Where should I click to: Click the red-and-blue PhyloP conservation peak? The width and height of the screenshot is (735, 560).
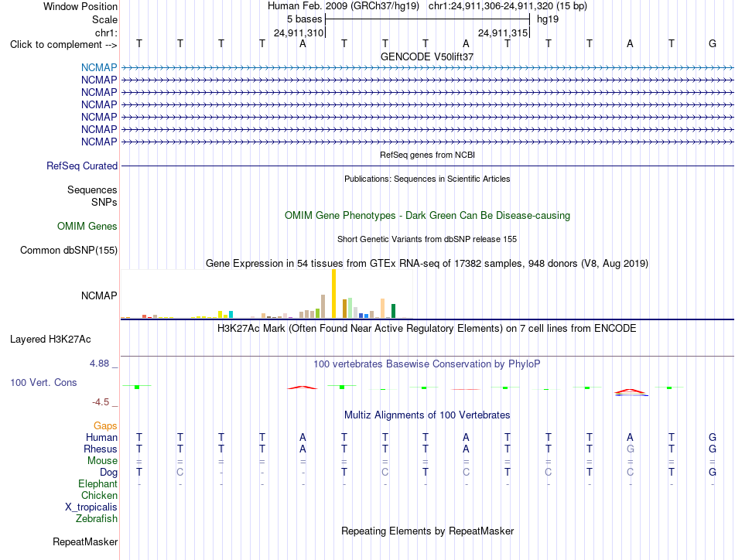(x=631, y=392)
